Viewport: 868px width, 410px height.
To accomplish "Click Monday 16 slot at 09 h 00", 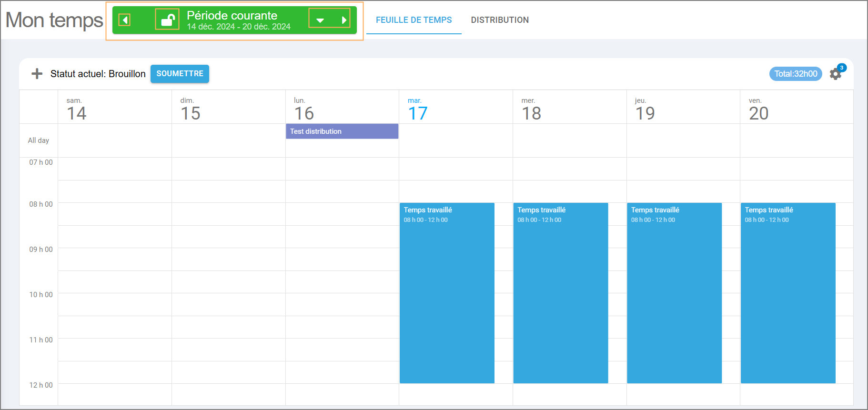I will point(342,259).
